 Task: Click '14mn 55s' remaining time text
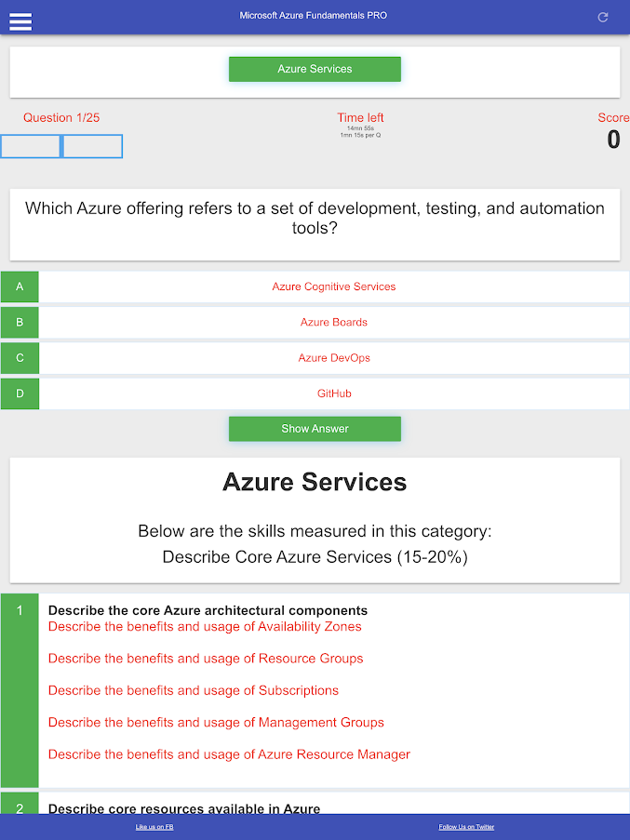[x=360, y=128]
